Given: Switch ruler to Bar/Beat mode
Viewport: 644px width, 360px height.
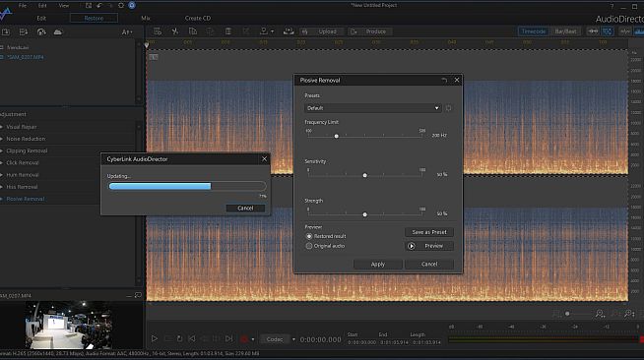Looking at the screenshot, I should (x=565, y=31).
